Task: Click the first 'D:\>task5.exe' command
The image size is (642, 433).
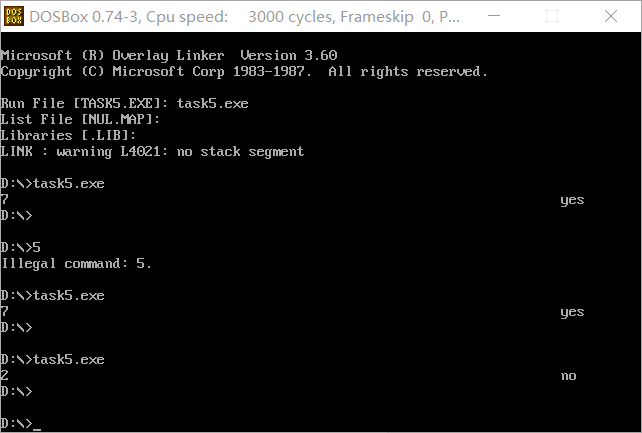Action: tap(52, 184)
